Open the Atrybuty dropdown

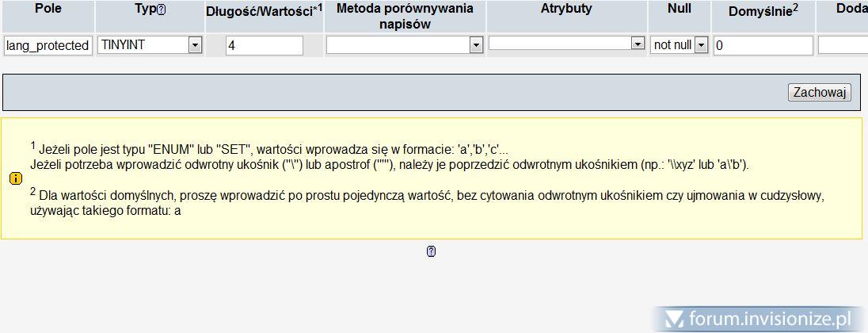pyautogui.click(x=638, y=44)
